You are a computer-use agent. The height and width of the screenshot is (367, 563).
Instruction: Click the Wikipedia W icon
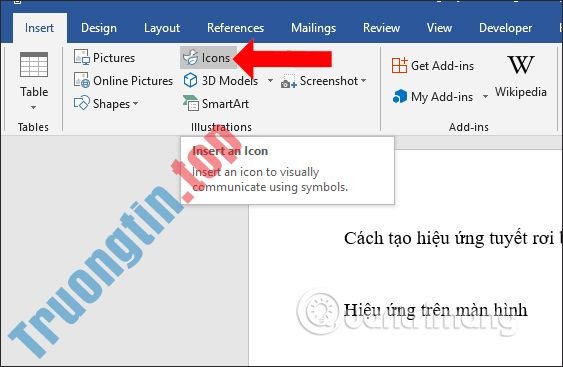(x=521, y=65)
